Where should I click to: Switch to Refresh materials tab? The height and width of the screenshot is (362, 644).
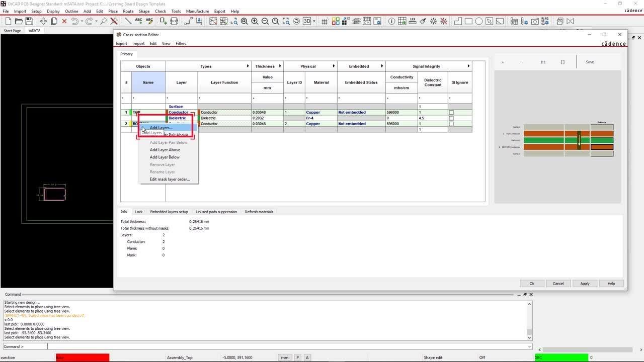(x=259, y=212)
